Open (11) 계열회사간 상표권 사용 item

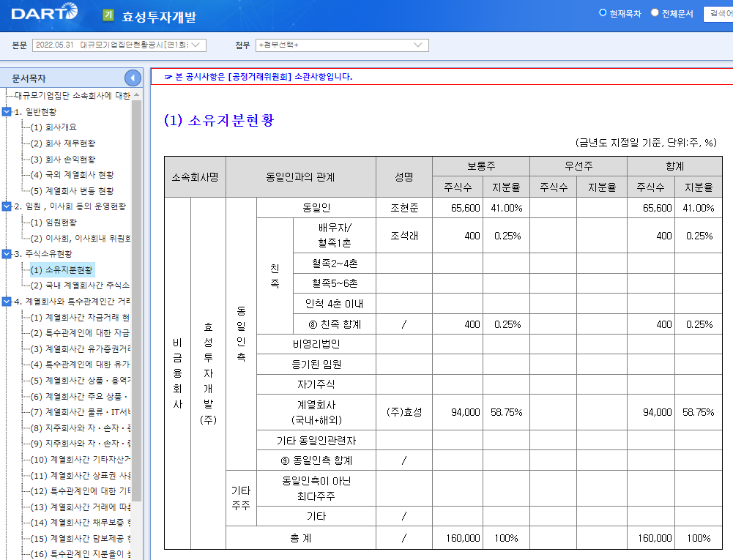(x=80, y=475)
